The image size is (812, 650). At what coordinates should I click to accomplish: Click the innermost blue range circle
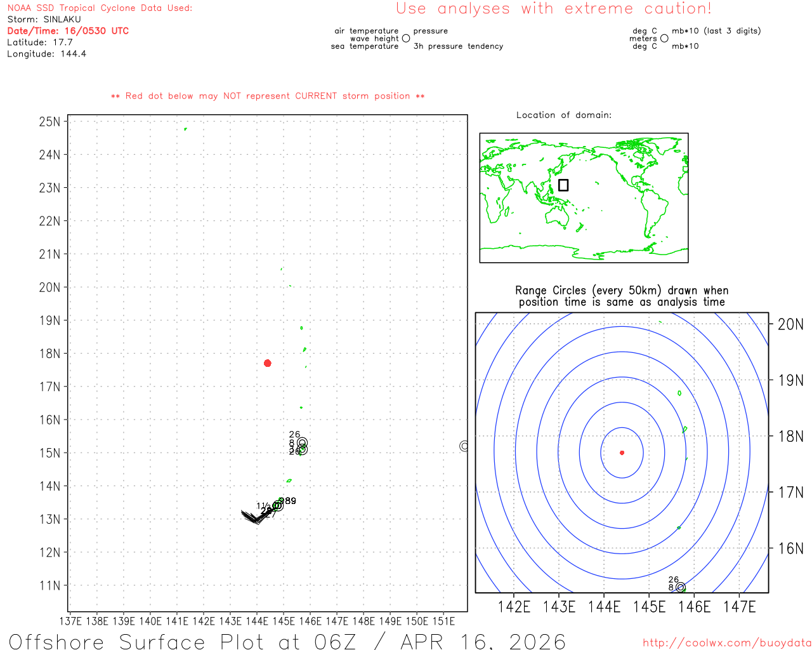click(622, 453)
